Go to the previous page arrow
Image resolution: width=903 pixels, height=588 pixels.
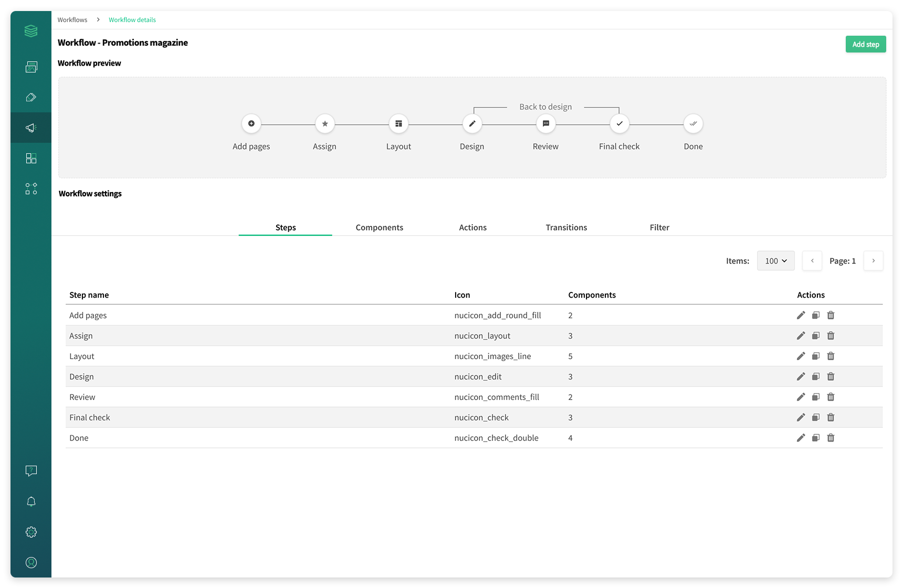(x=812, y=261)
